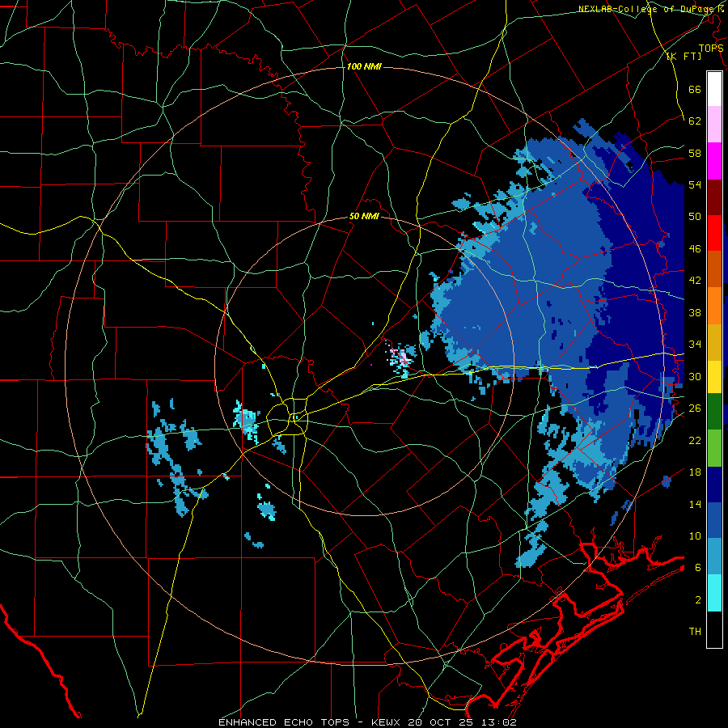Screen dimensions: 728x728
Task: Click the '14' scale label
Action: (x=695, y=504)
